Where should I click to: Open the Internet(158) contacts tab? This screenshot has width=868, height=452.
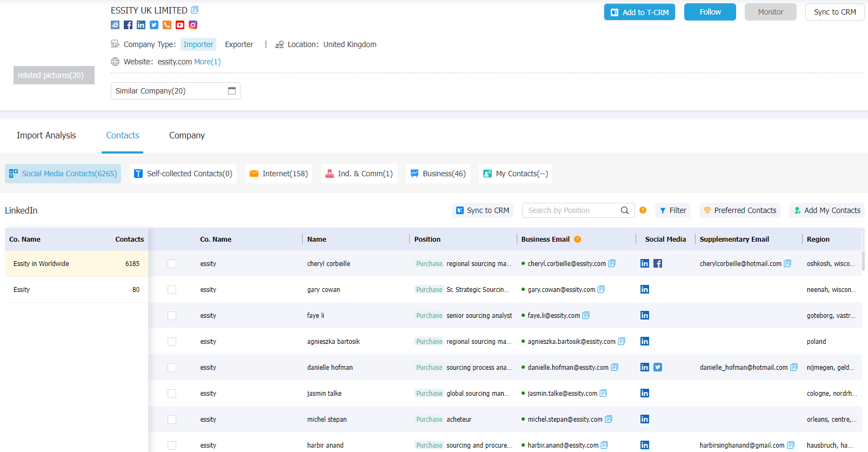click(x=279, y=174)
